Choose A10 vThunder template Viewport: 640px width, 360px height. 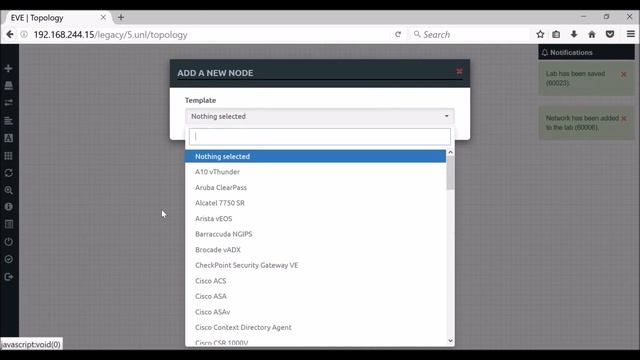pyautogui.click(x=315, y=172)
